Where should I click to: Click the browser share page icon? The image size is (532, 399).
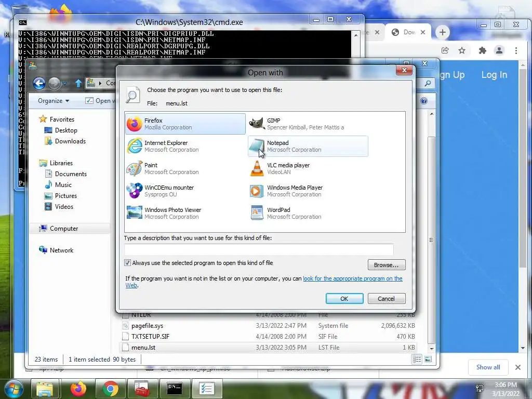pos(445,50)
